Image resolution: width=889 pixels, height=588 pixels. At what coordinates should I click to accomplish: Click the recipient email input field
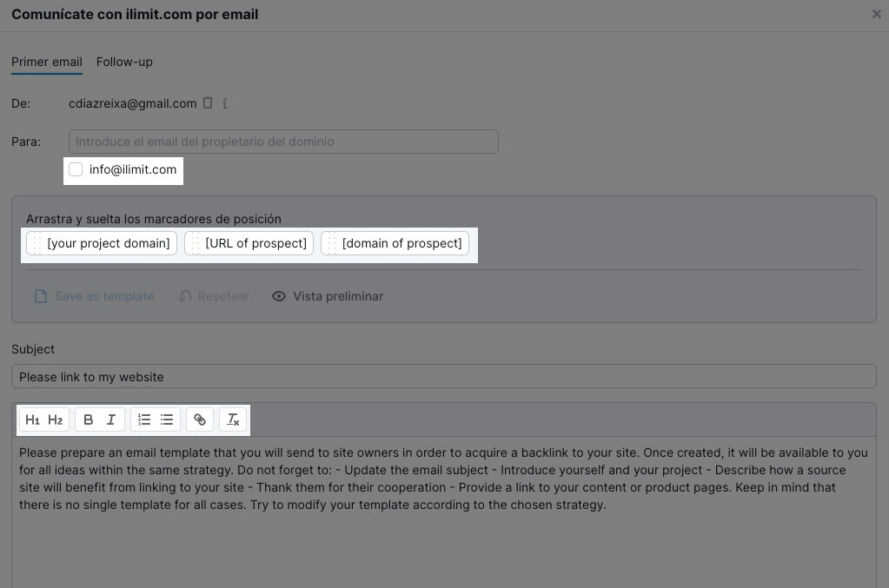point(283,142)
